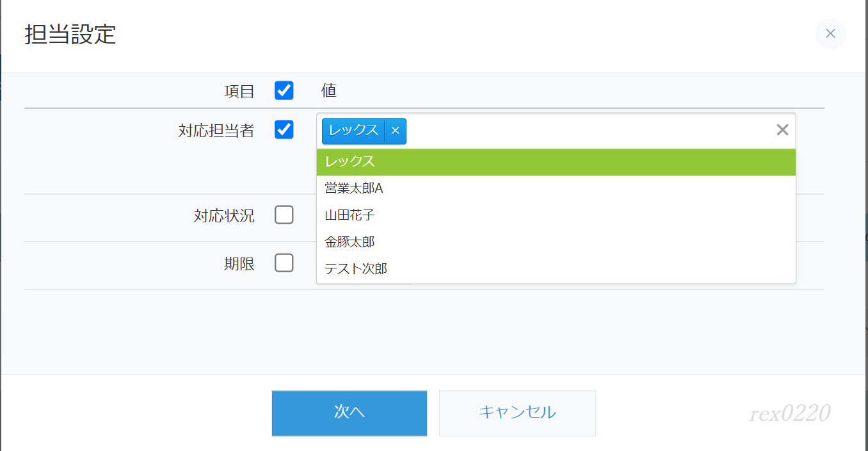868x451 pixels.
Task: Remove the レックス tag with its x
Action: (395, 131)
